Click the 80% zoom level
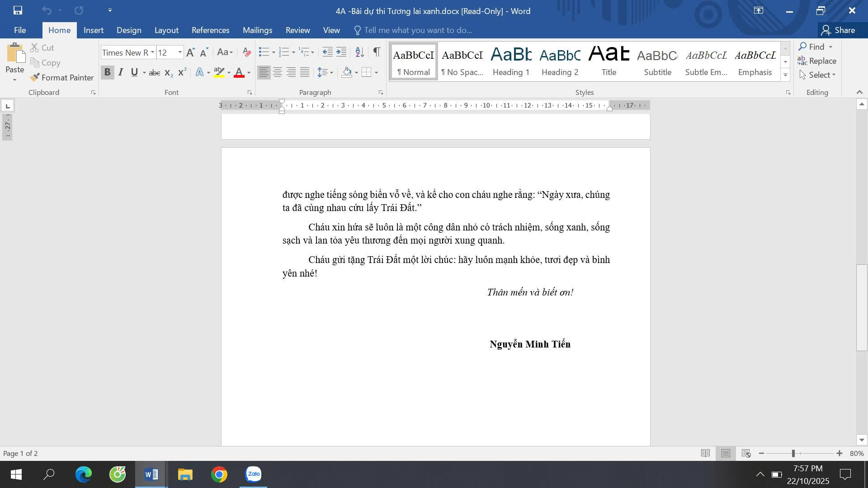868x488 pixels. pyautogui.click(x=857, y=453)
